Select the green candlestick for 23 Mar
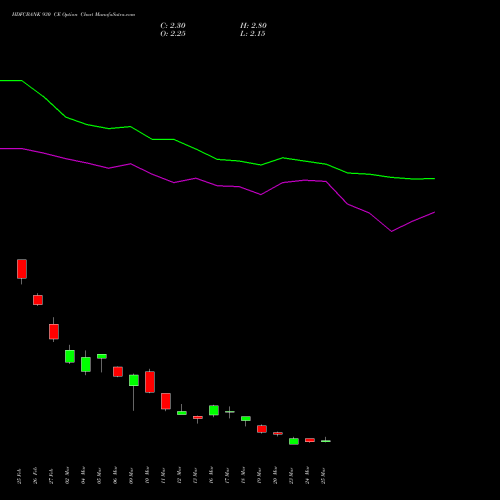Viewport: 500px width, 500px height. [294, 441]
